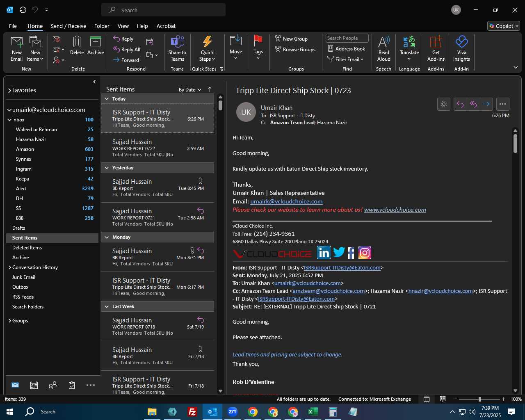Image resolution: width=525 pixels, height=420 pixels.
Task: Click New Group button
Action: point(291,39)
